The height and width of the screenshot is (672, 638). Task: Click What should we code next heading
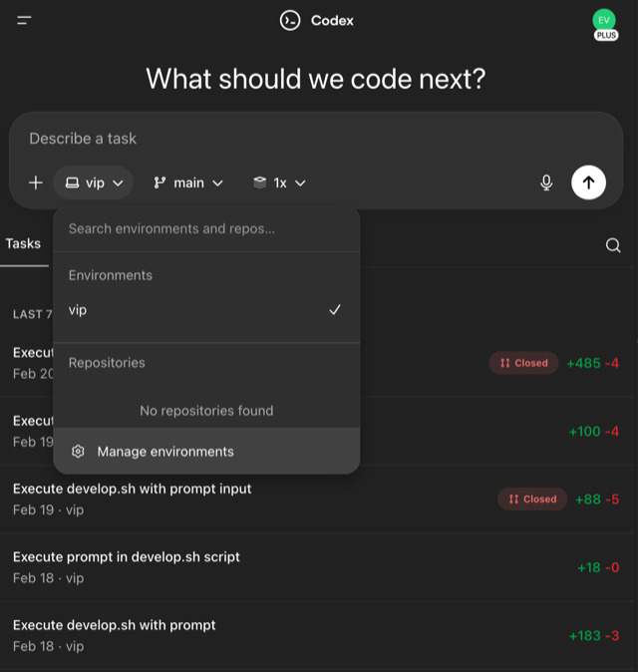point(316,80)
